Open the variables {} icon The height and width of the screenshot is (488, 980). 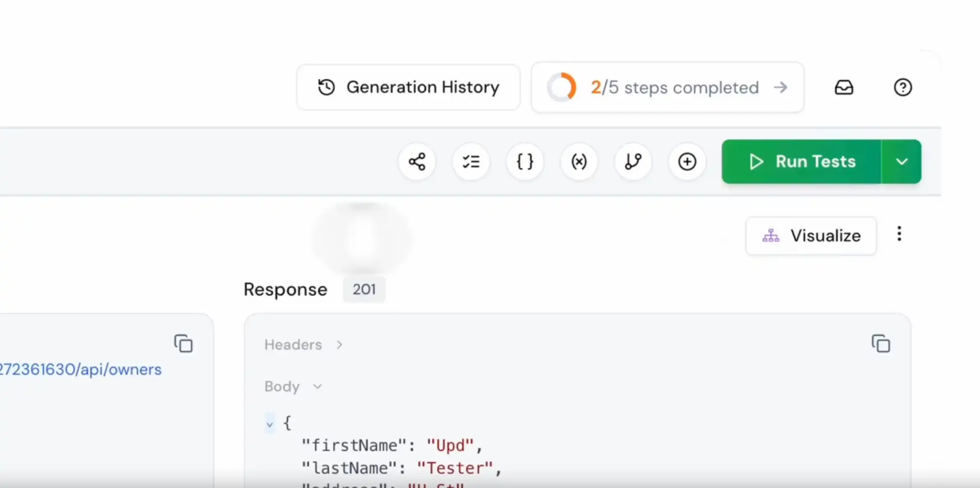tap(525, 161)
